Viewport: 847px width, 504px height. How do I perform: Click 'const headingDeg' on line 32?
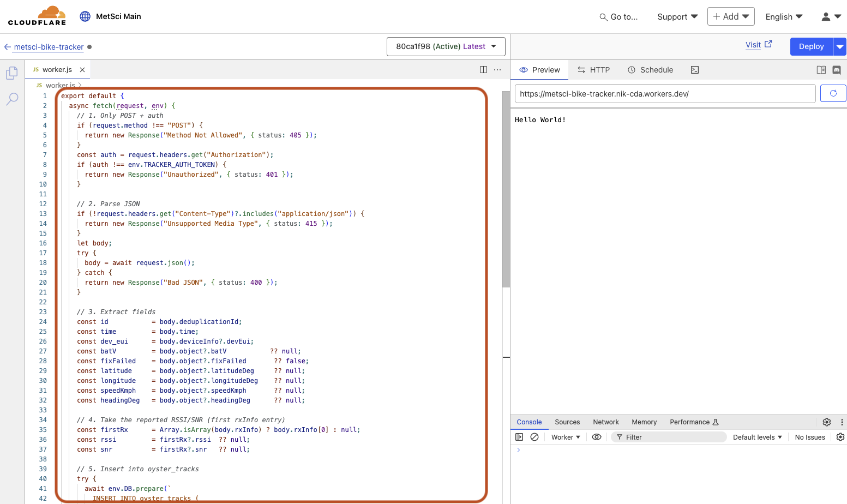(x=109, y=400)
